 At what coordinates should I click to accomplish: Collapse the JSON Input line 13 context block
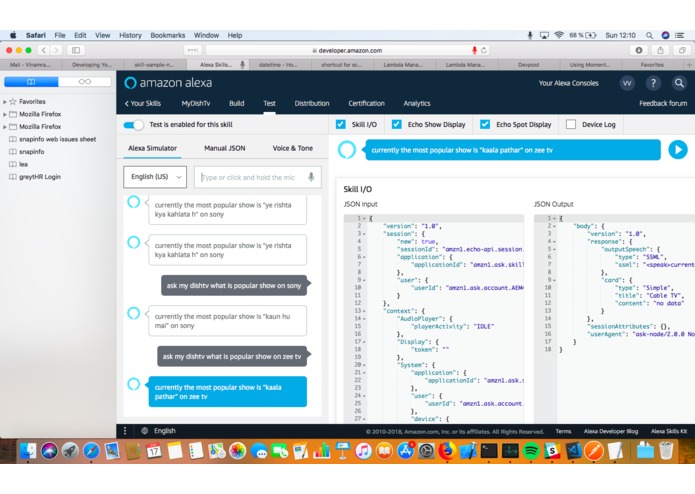pos(364,311)
